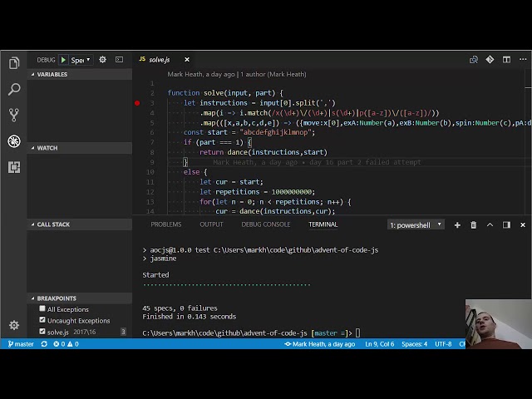
Task: Click the terminal prompt input cursor
Action: pos(358,333)
